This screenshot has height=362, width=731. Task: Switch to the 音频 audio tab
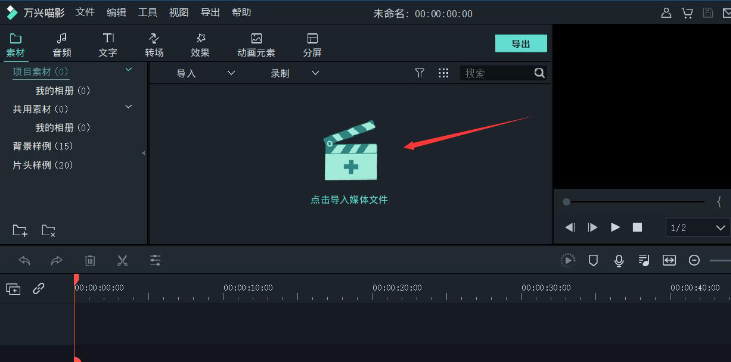pyautogui.click(x=62, y=45)
